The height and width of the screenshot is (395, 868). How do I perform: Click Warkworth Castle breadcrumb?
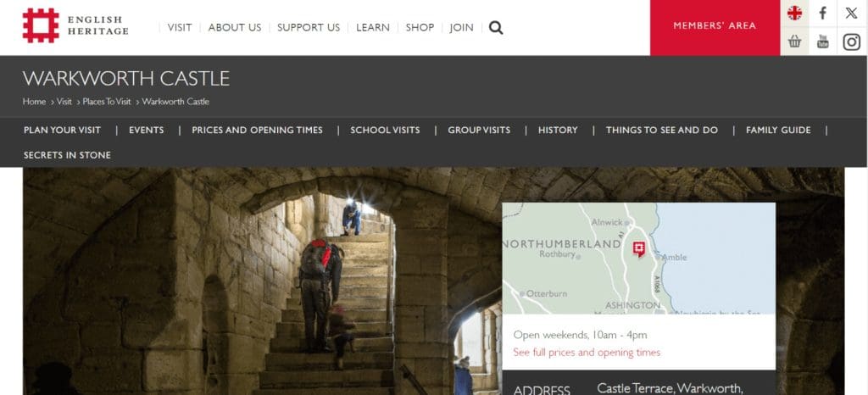pos(175,102)
